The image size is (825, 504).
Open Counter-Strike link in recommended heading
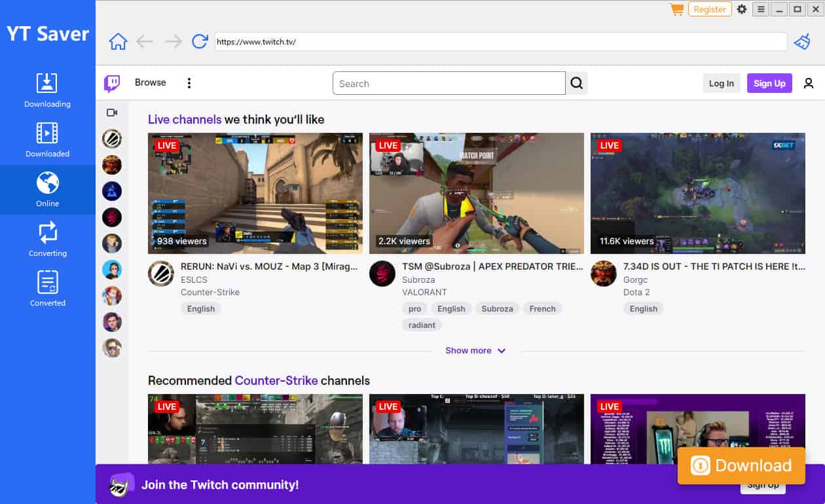276,380
